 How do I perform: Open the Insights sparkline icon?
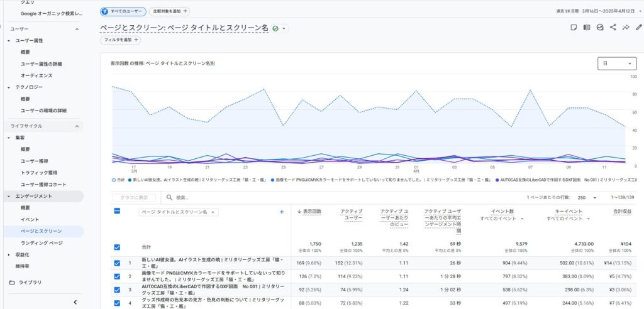click(x=626, y=28)
